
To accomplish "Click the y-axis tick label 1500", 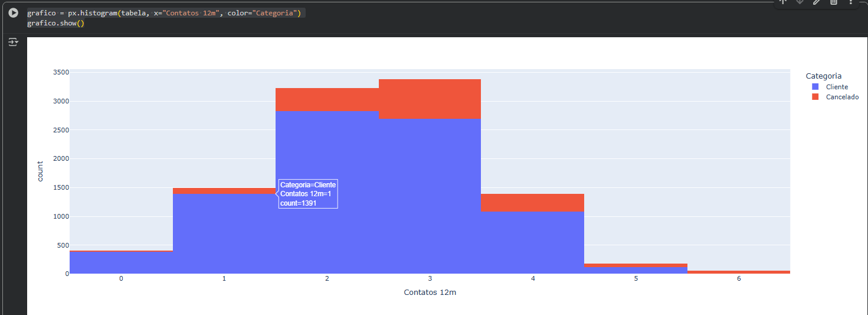I will tap(61, 187).
